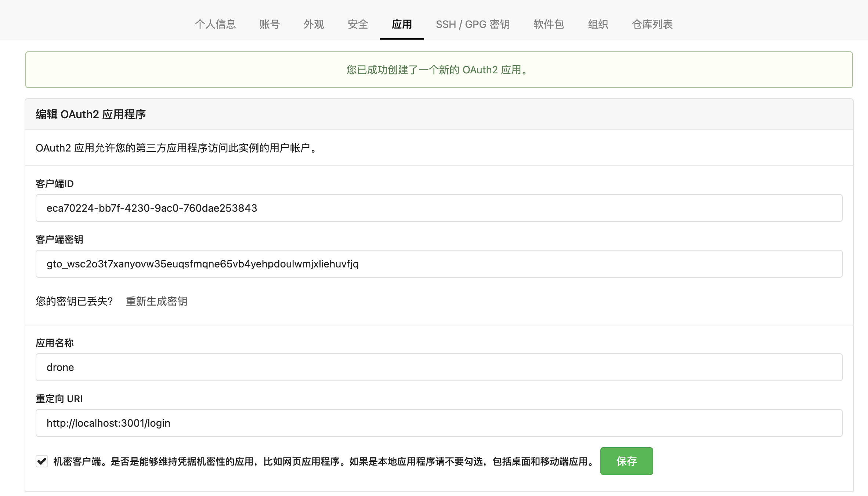868x496 pixels.
Task: Select the 应用 tab
Action: pyautogui.click(x=402, y=24)
